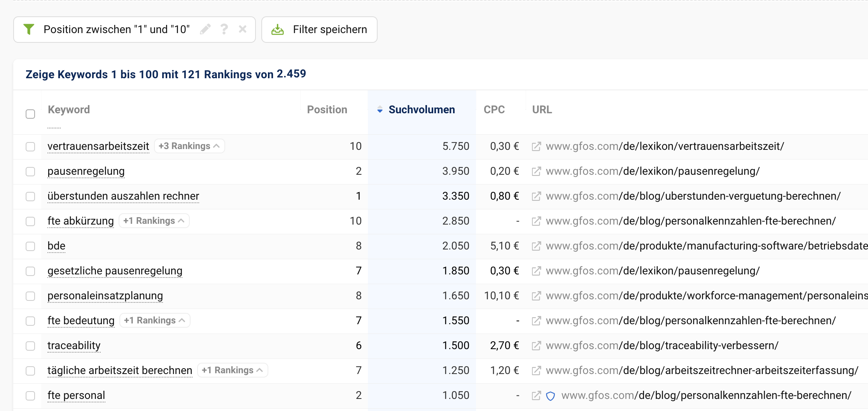The height and width of the screenshot is (411, 868).
Task: Check the fte bedeutung row checkbox
Action: coord(30,321)
